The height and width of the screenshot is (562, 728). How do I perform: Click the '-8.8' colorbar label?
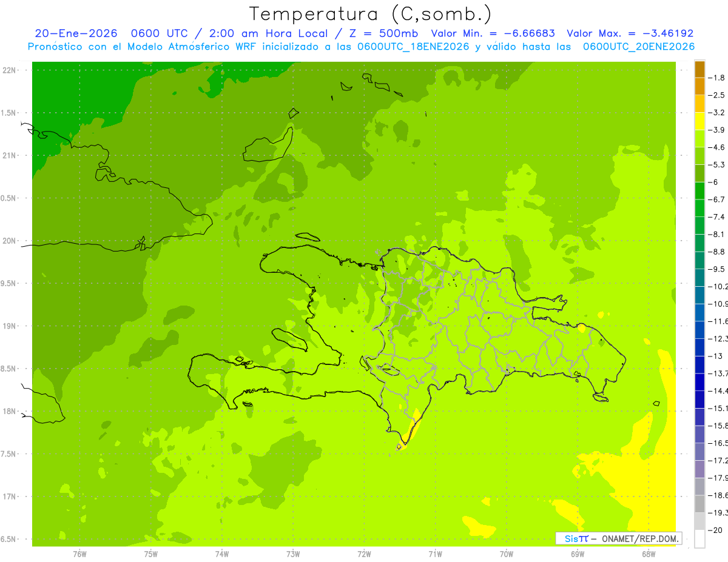coord(718,252)
